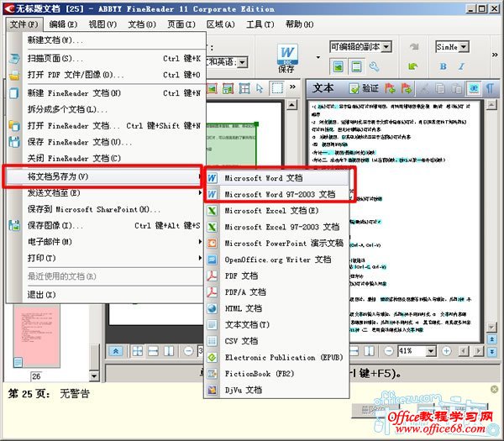
Task: Open the language dropdown ending 和英语
Action: (243, 62)
